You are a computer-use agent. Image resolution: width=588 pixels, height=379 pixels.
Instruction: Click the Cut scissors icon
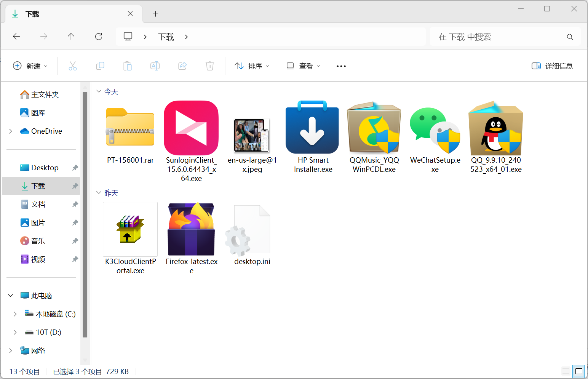[x=72, y=66]
